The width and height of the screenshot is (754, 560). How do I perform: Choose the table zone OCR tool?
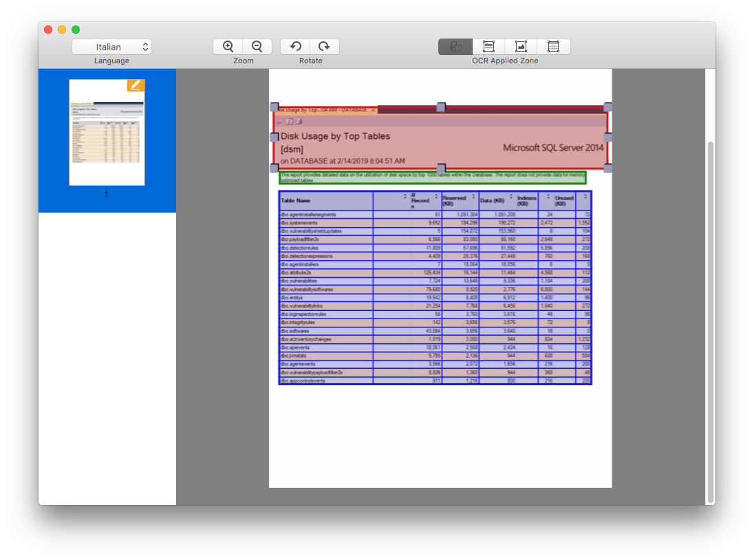click(554, 47)
